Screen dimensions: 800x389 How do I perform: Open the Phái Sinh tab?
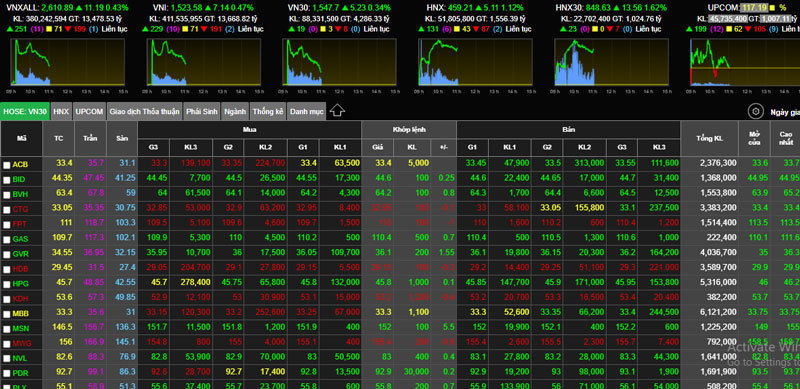click(202, 111)
